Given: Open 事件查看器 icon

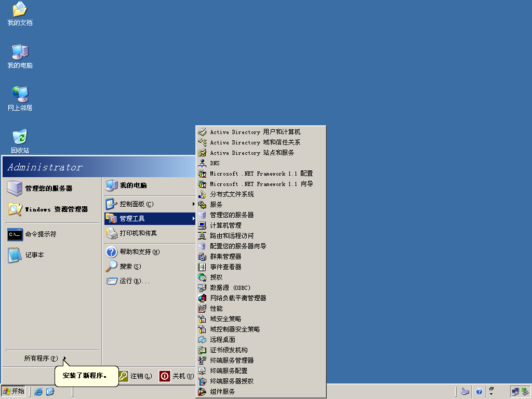Looking at the screenshot, I should (x=202, y=267).
